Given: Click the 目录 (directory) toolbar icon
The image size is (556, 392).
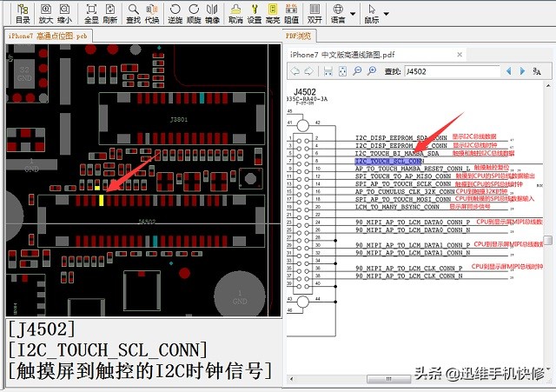Looking at the screenshot, I should coord(23,12).
